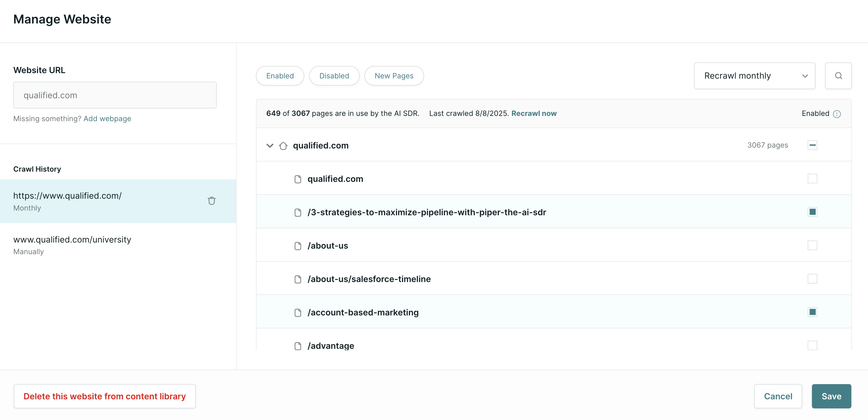This screenshot has height=420, width=868.
Task: Click the /account-based-marketing page name
Action: click(363, 312)
